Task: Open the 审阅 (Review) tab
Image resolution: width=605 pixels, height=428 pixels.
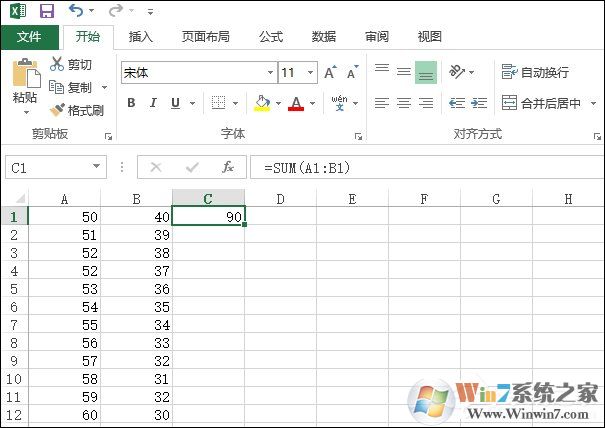Action: click(x=377, y=37)
